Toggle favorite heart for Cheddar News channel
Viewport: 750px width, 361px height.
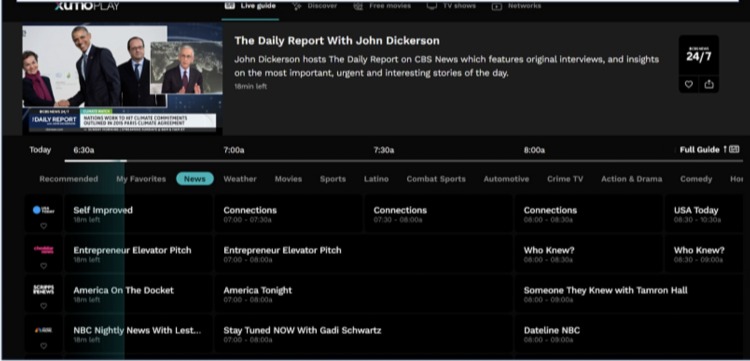(44, 266)
